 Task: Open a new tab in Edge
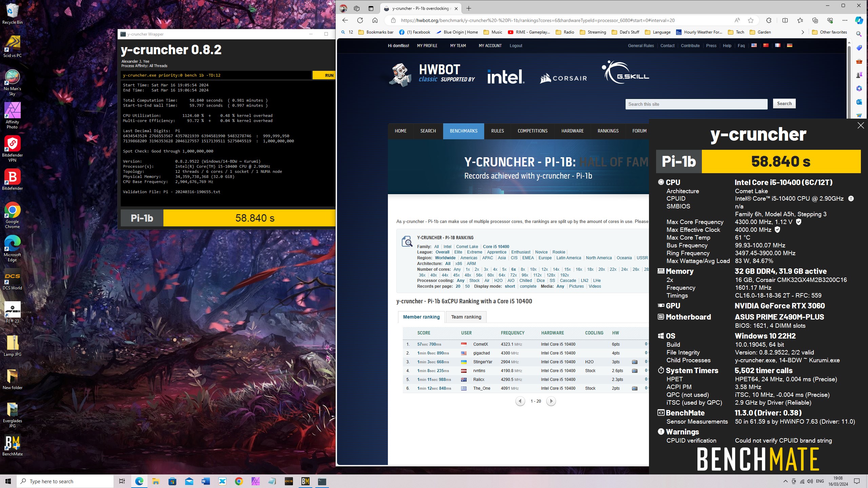469,8
